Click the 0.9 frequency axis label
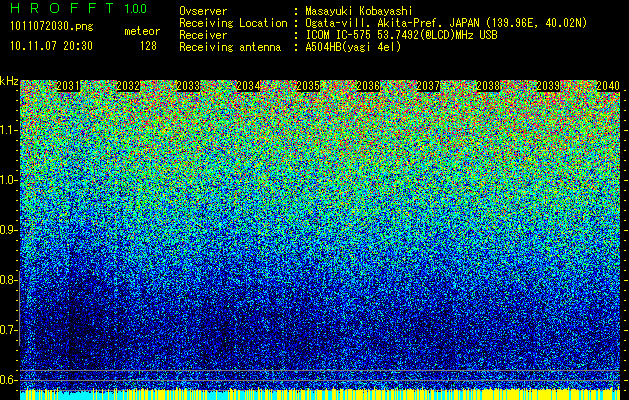The image size is (629, 400). point(7,230)
